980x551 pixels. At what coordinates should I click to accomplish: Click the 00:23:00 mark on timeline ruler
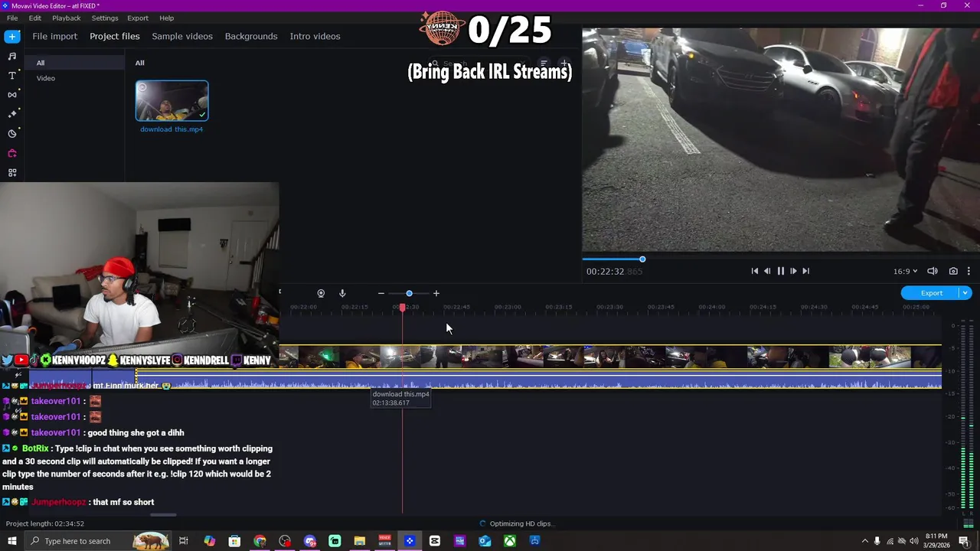[x=508, y=307]
